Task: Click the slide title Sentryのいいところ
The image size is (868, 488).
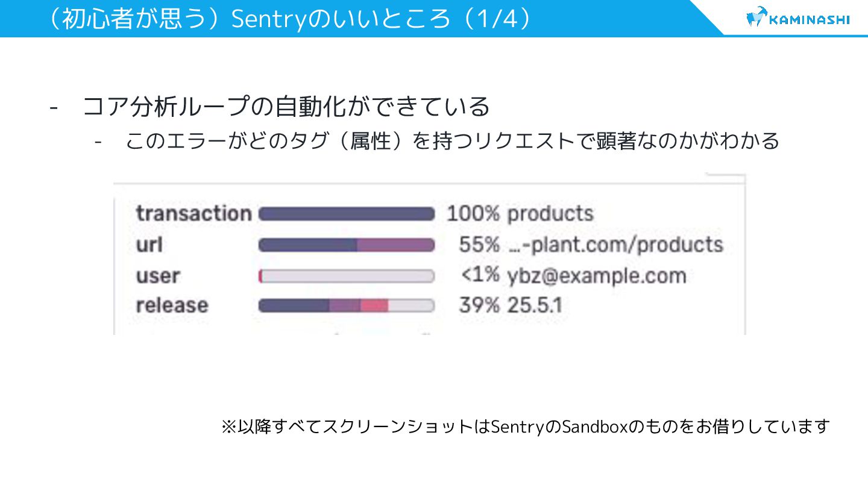Action: point(289,19)
